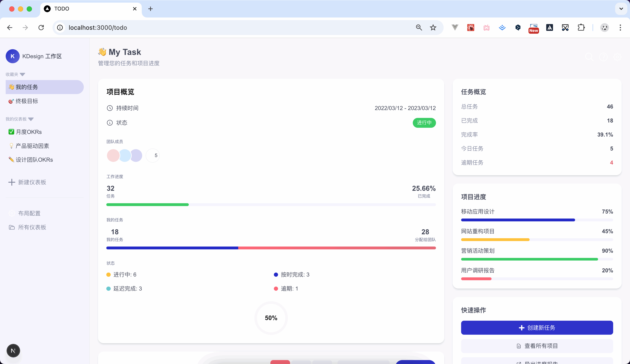Open the tab search dropdown chevron
This screenshot has height=364, width=630.
tap(621, 9)
